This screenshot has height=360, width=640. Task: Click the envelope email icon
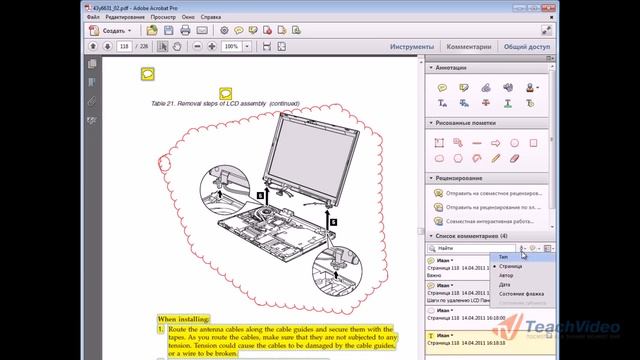(x=202, y=31)
